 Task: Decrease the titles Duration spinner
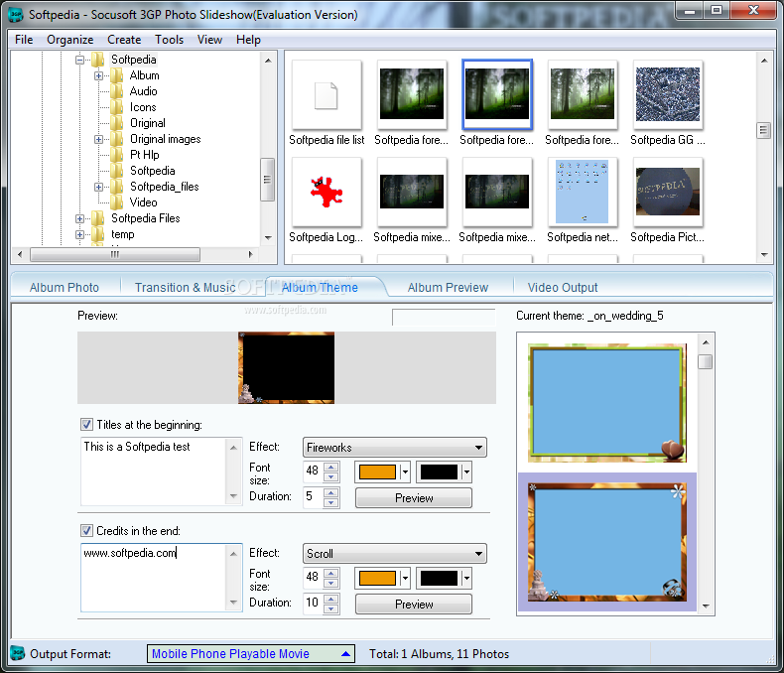(331, 503)
